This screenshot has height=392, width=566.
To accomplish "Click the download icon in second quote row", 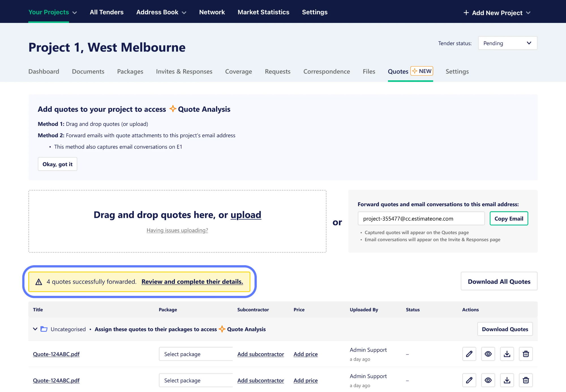I will pos(507,380).
